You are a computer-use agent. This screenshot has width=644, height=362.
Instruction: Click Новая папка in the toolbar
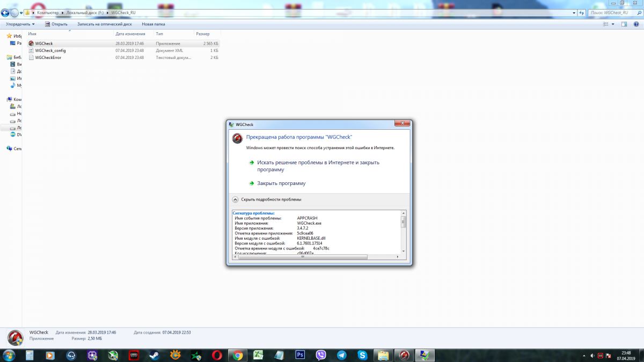point(153,24)
